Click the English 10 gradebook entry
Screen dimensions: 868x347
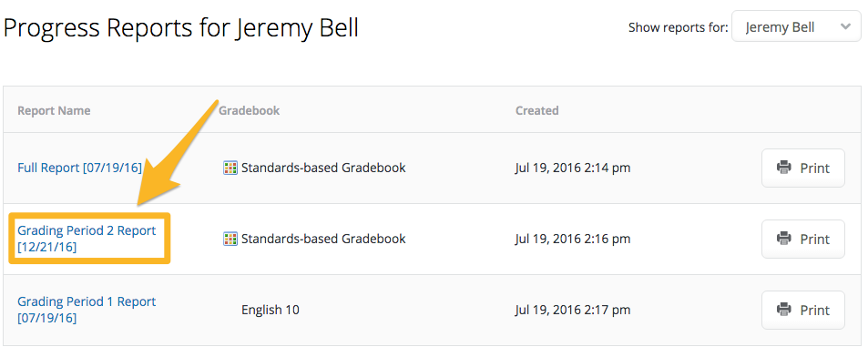coord(271,310)
